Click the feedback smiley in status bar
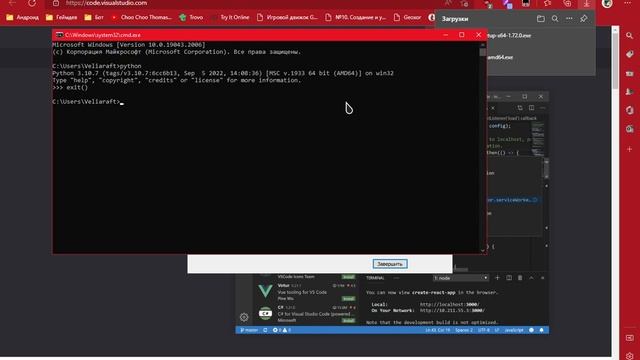This screenshot has width=640, height=360. click(x=531, y=330)
